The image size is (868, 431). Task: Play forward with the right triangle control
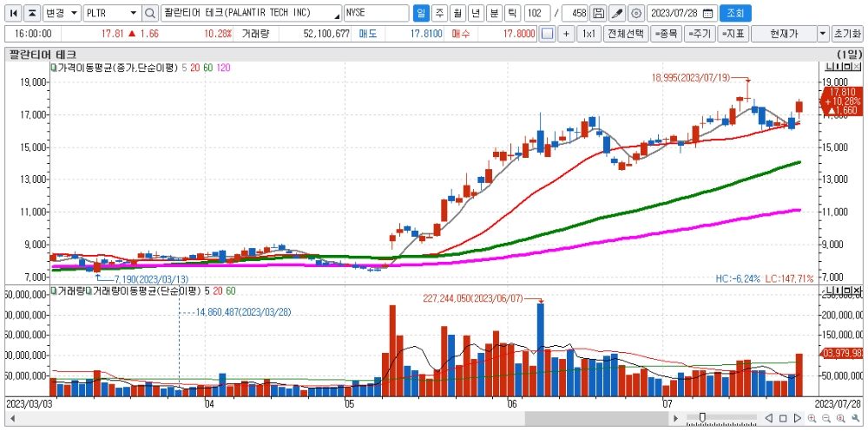click(798, 418)
